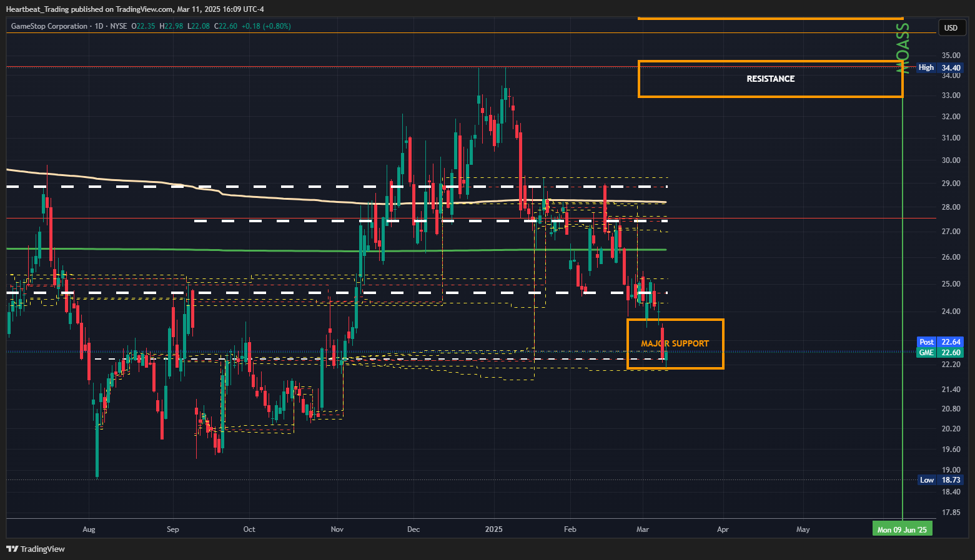Click the GME 22.60 price label
The image size is (975, 560).
coord(940,353)
